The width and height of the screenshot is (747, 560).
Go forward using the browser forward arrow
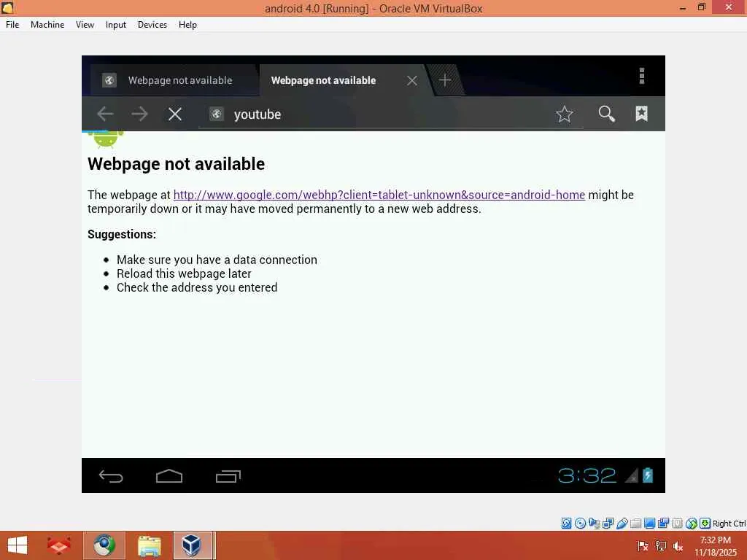coord(139,114)
